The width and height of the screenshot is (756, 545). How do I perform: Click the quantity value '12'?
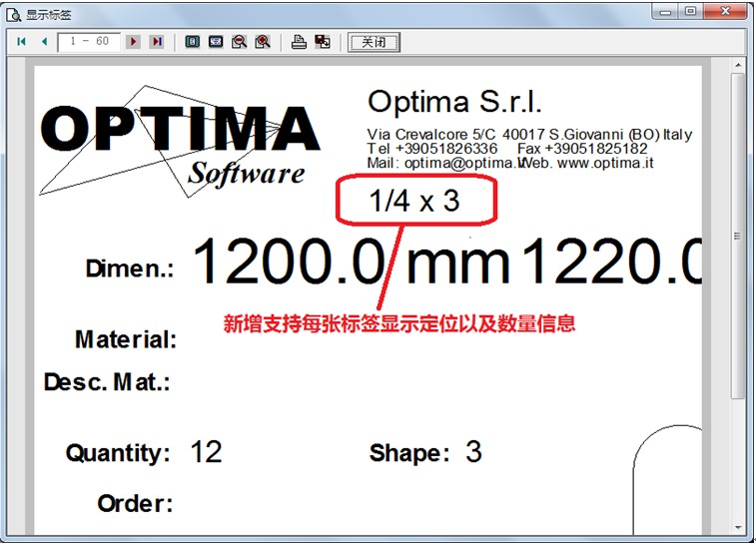[207, 452]
